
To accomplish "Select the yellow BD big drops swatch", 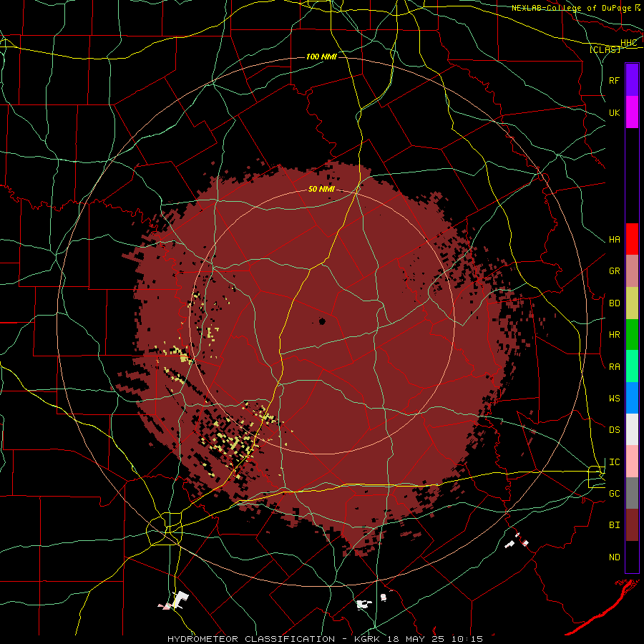I will 632,303.
